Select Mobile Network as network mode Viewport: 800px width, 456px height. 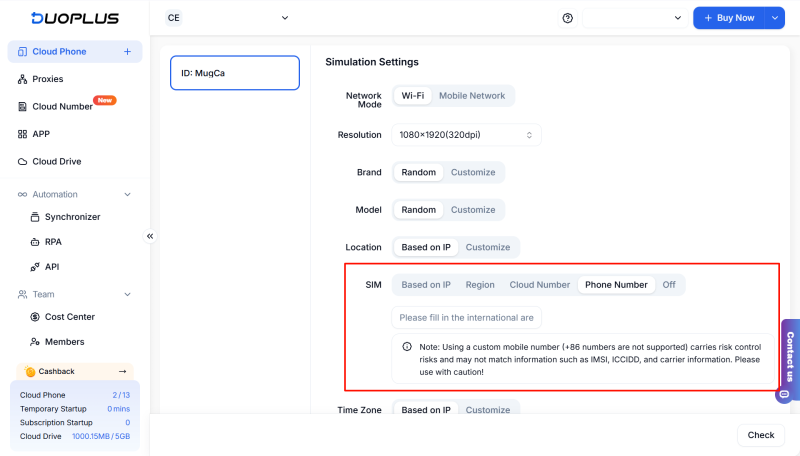tap(472, 96)
